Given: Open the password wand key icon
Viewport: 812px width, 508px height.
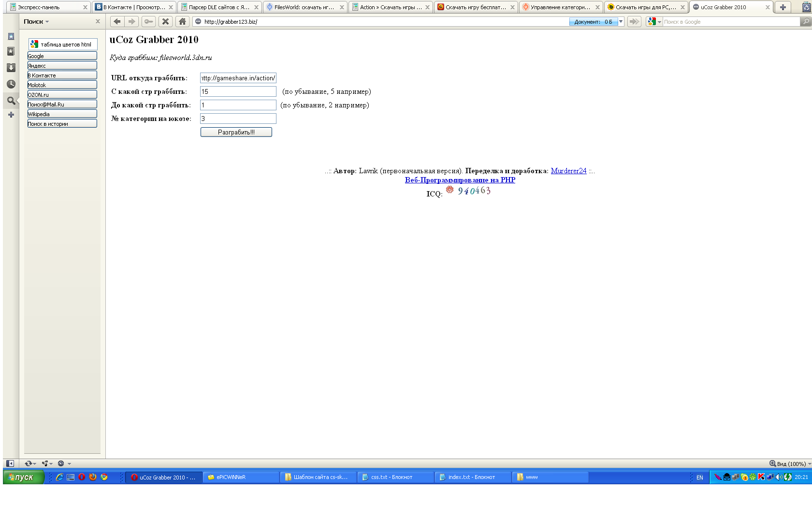Looking at the screenshot, I should click(x=148, y=22).
